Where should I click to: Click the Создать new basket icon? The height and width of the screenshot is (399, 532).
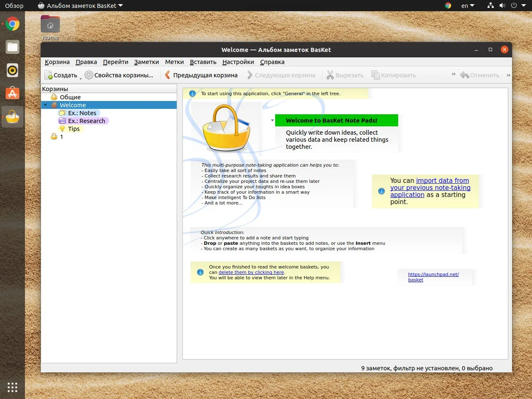pyautogui.click(x=49, y=75)
